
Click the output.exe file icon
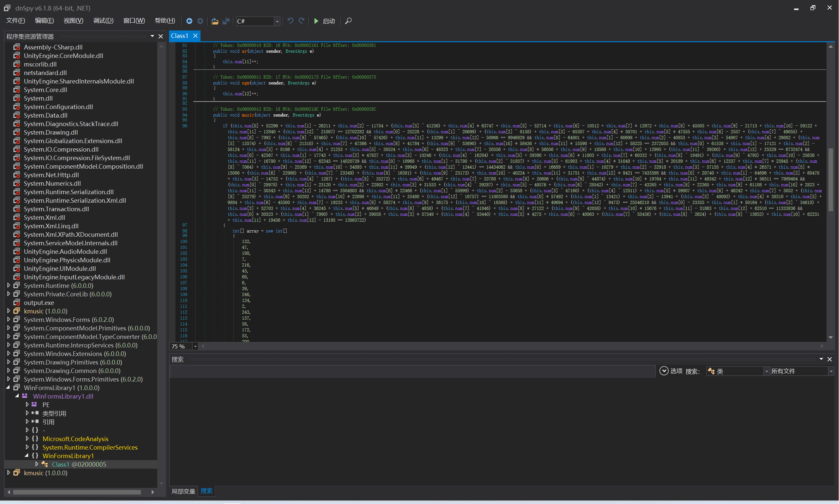pos(17,302)
